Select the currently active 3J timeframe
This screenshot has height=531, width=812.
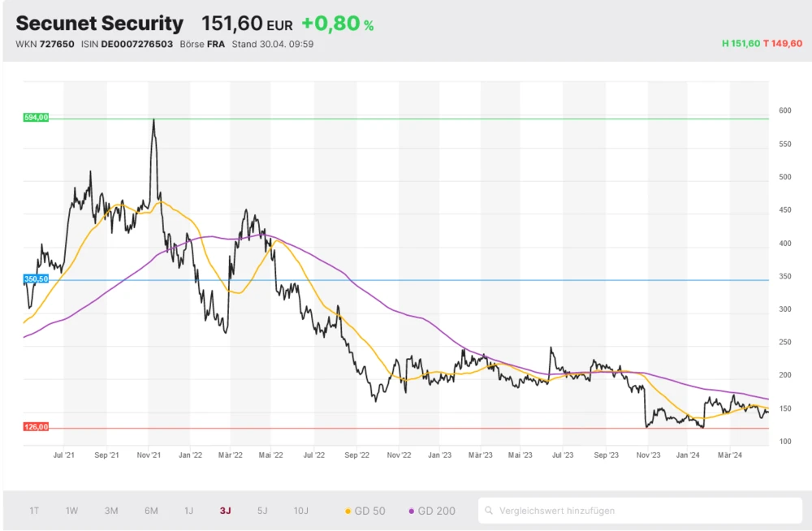pyautogui.click(x=225, y=511)
